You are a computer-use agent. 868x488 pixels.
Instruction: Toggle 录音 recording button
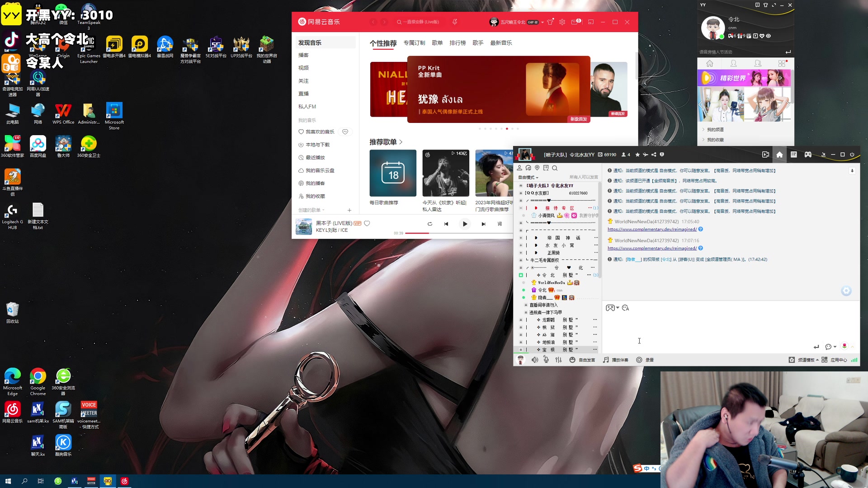pos(645,360)
